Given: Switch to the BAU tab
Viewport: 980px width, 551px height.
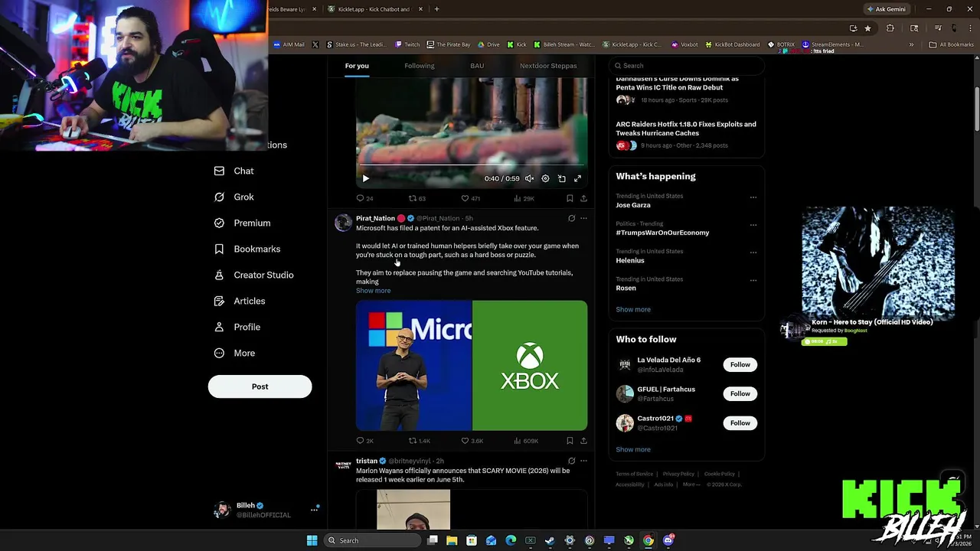Looking at the screenshot, I should tap(477, 66).
